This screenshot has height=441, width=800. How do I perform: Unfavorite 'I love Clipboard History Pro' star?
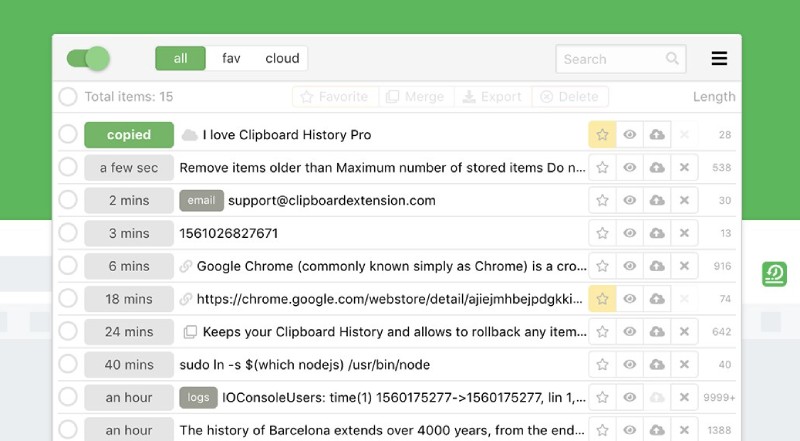[x=603, y=135]
